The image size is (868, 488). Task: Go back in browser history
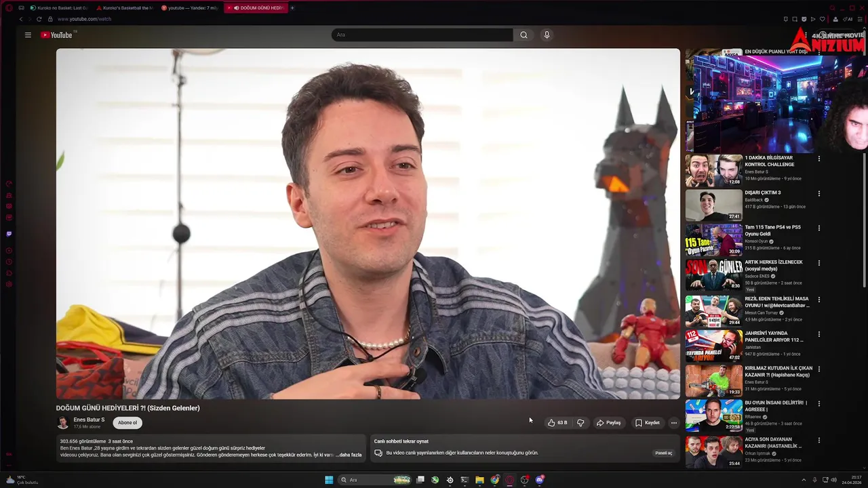(x=20, y=19)
